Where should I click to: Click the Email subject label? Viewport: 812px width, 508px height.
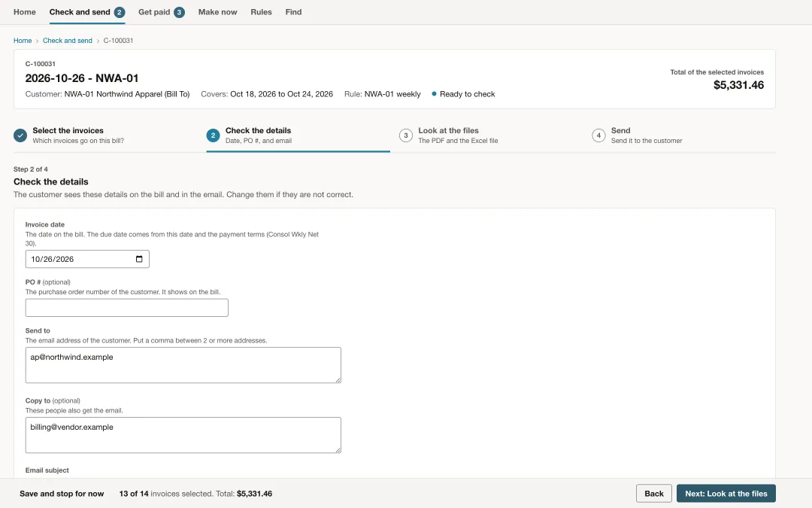(x=47, y=470)
